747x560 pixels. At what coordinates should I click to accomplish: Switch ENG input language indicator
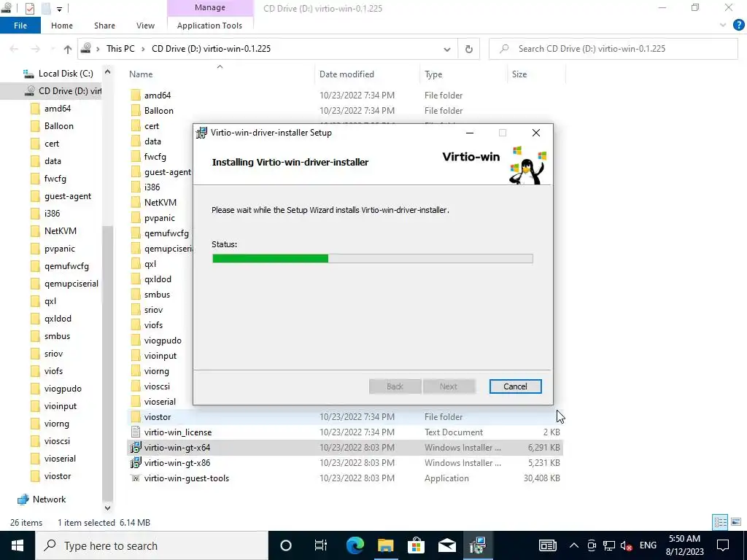point(648,545)
